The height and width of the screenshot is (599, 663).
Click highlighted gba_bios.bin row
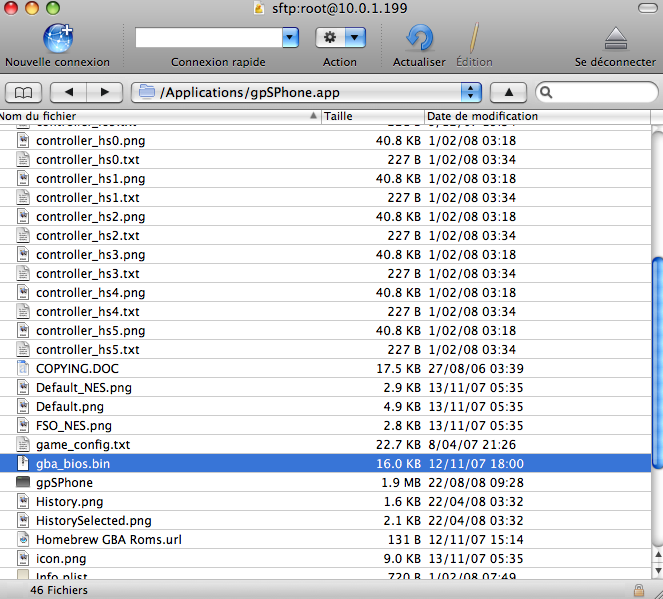point(325,463)
